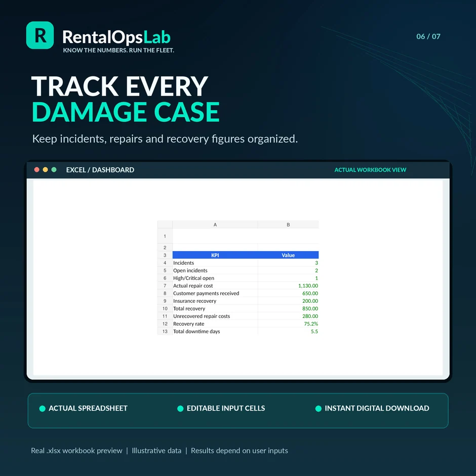Select row header 1 in spreadsheet

pyautogui.click(x=165, y=236)
